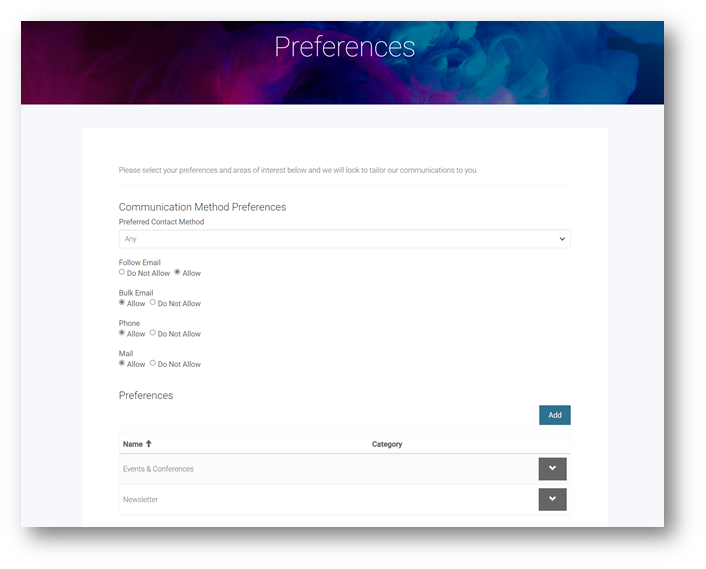This screenshot has width=706, height=569.
Task: Enable Allow for Mail
Action: (122, 363)
